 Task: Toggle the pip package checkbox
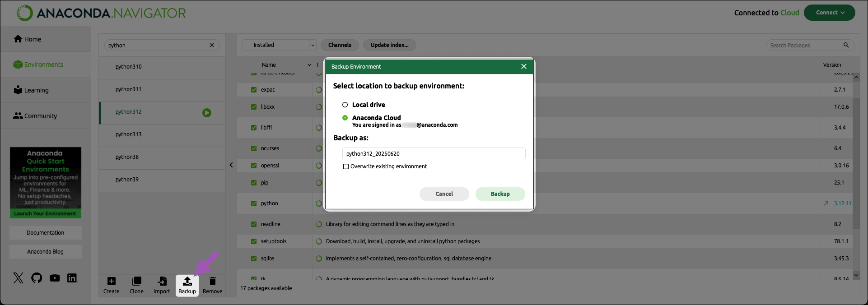(254, 183)
